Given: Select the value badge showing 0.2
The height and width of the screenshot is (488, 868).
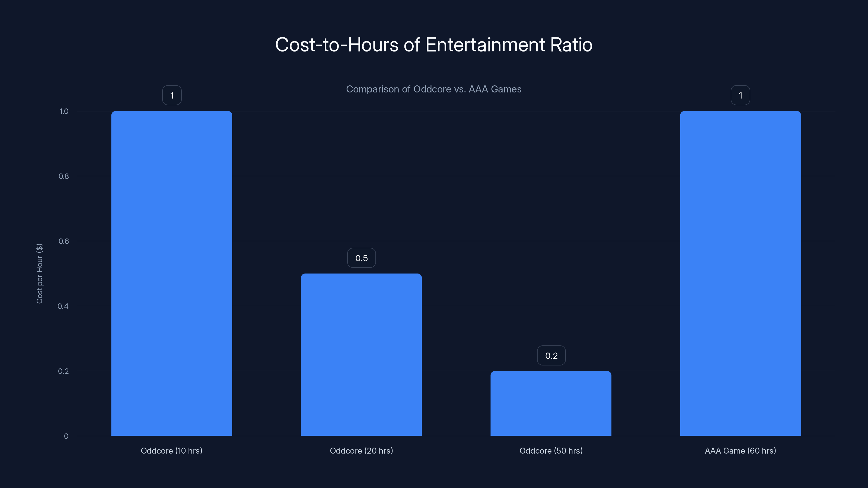Looking at the screenshot, I should click(551, 355).
